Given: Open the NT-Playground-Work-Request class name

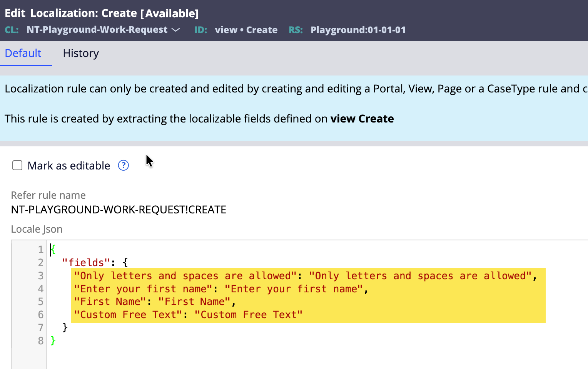Looking at the screenshot, I should point(97,30).
